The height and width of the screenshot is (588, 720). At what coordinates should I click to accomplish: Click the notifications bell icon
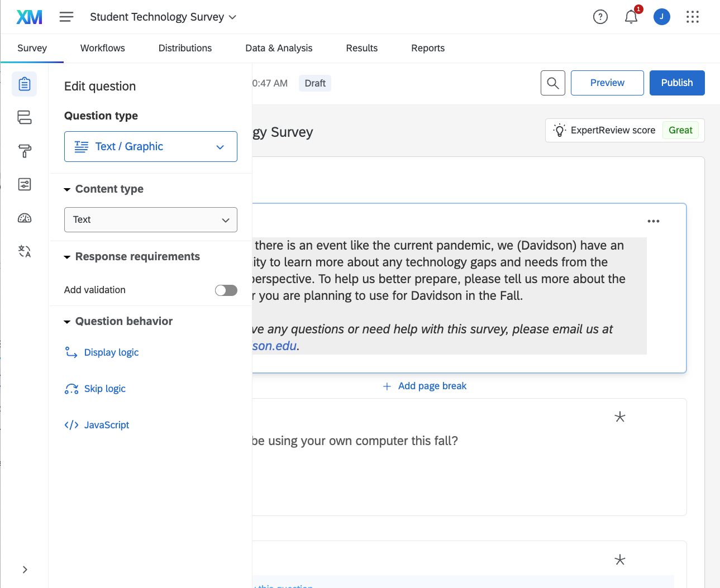click(x=631, y=17)
